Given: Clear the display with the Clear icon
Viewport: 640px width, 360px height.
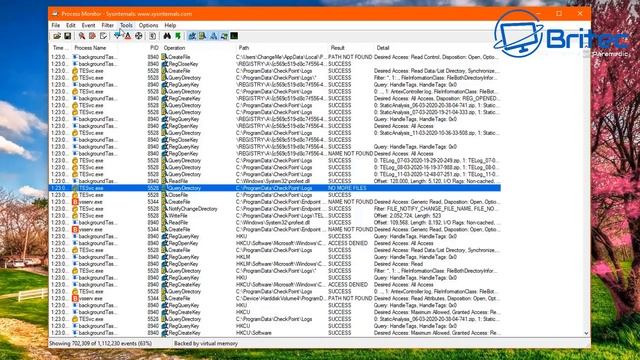Looking at the screenshot, I should coord(103,36).
